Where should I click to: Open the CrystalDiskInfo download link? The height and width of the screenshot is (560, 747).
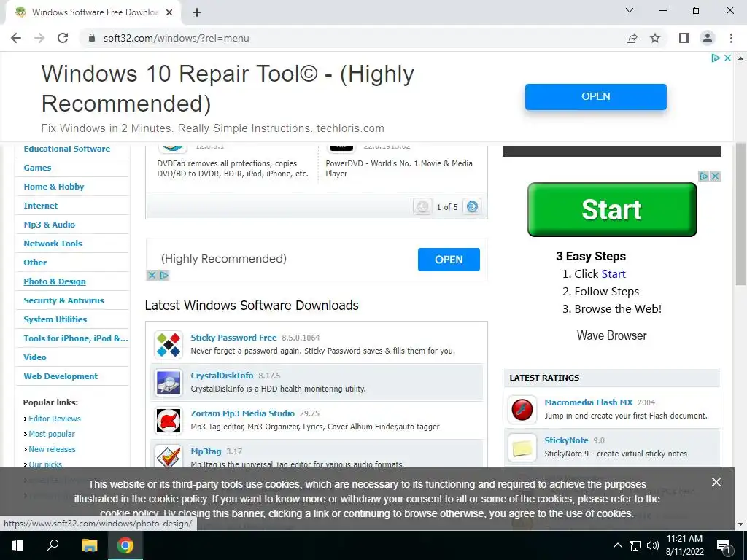[x=222, y=376]
